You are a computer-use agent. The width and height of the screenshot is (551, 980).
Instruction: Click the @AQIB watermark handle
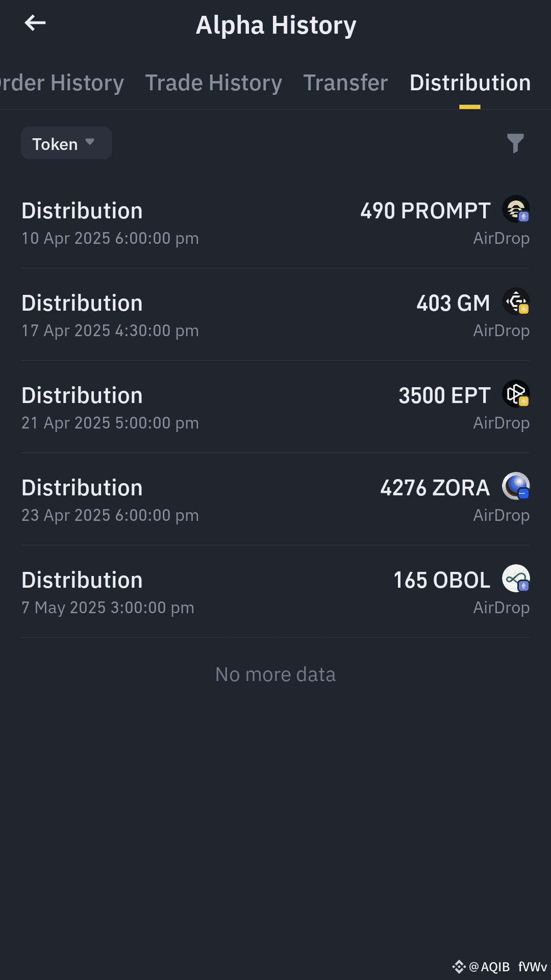tap(489, 967)
